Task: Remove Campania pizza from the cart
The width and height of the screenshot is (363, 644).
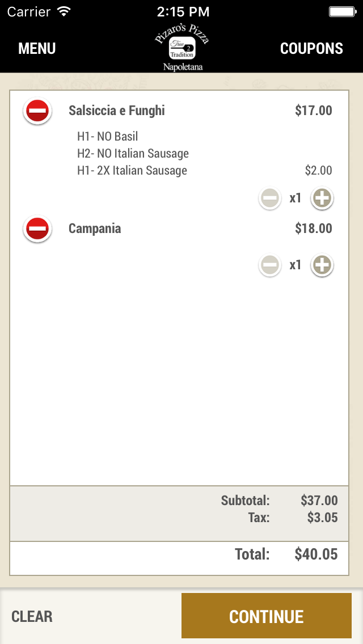Action: 37,229
